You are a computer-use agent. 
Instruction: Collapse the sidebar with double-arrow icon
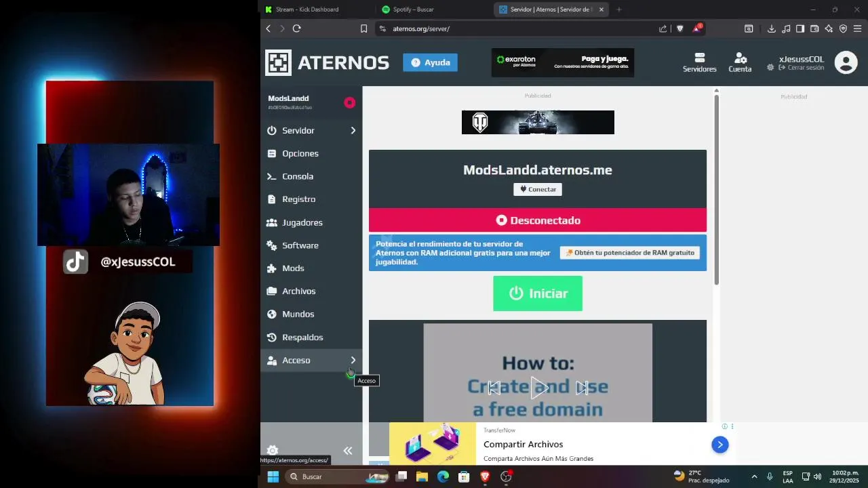(348, 451)
